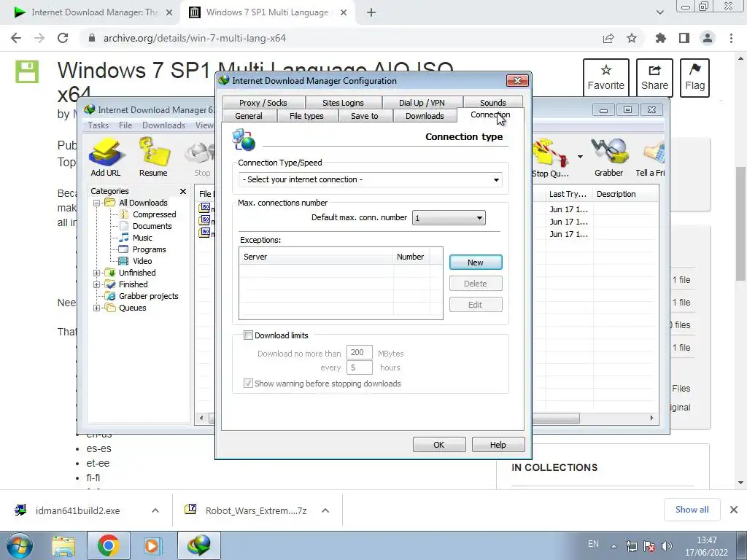Bookmark this page with the star icon

[632, 38]
